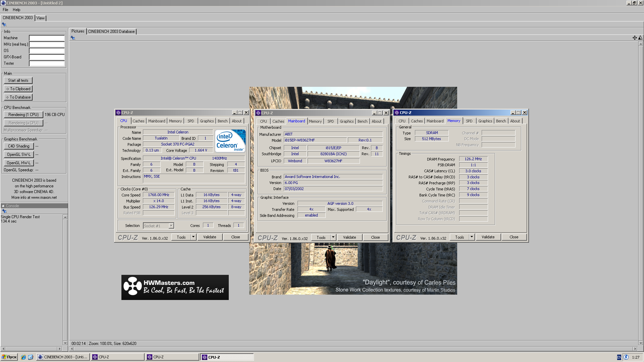Open Tools dropdown arrow in CPU window
Viewport: 644px width, 362px height.
[193, 237]
